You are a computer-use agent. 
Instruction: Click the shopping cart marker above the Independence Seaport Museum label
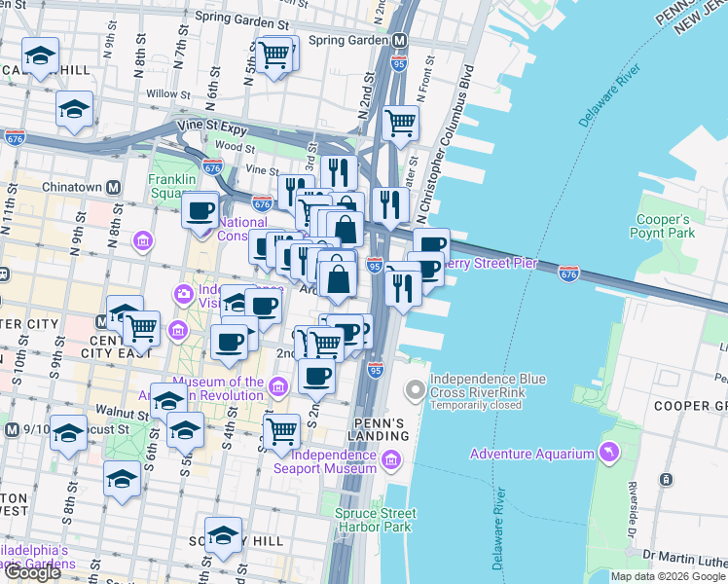(281, 433)
